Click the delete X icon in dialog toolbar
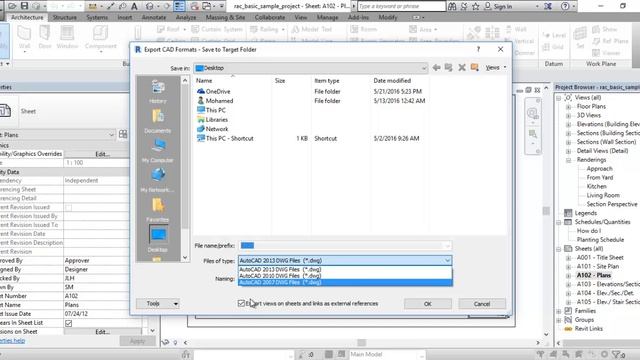The width and height of the screenshot is (640, 360). point(462,68)
